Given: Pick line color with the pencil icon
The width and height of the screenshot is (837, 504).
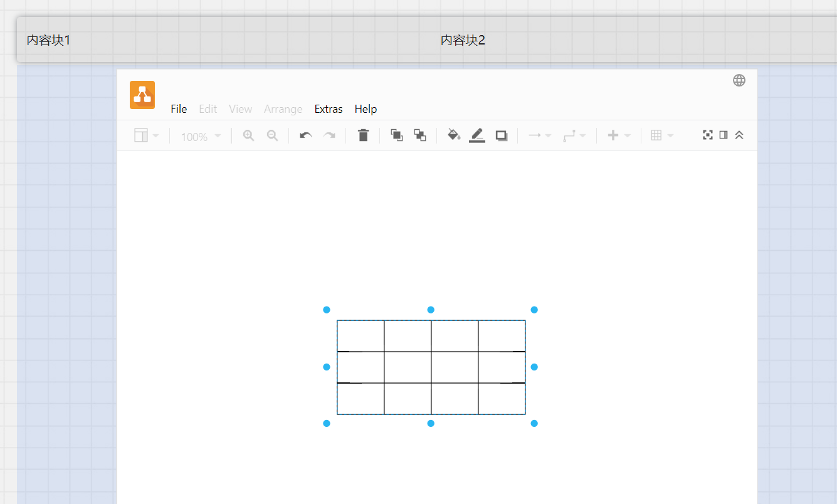Looking at the screenshot, I should 477,135.
